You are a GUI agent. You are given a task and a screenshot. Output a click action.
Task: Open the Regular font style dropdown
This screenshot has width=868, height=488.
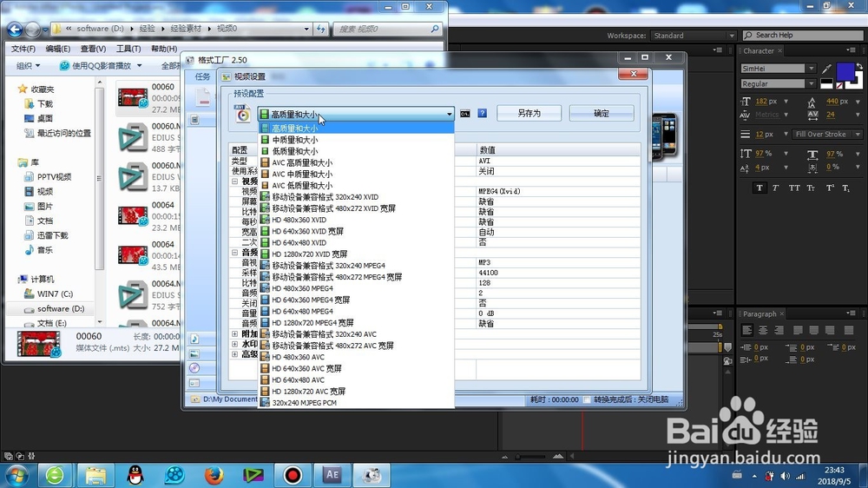click(811, 83)
